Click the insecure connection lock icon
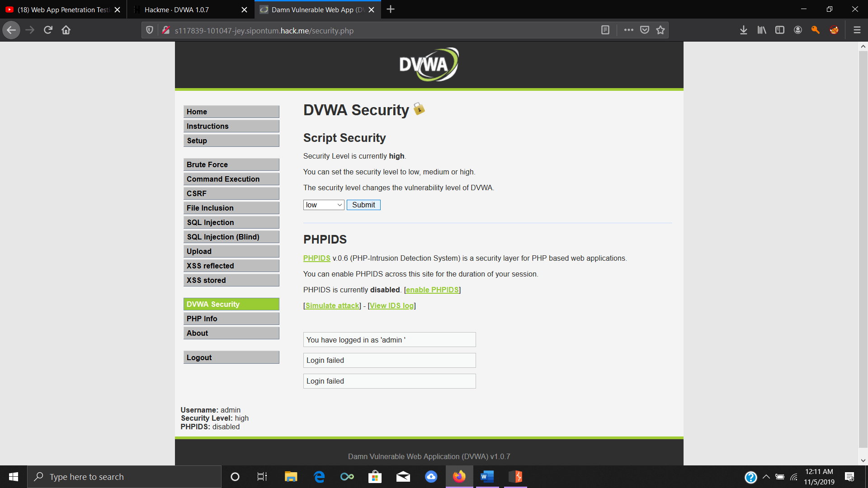Image resolution: width=868 pixels, height=488 pixels. [166, 30]
